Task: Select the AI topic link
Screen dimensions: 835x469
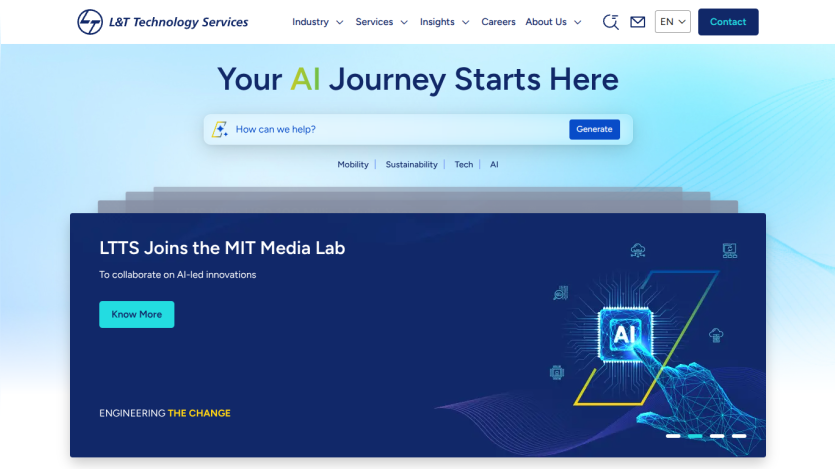Action: click(x=494, y=164)
